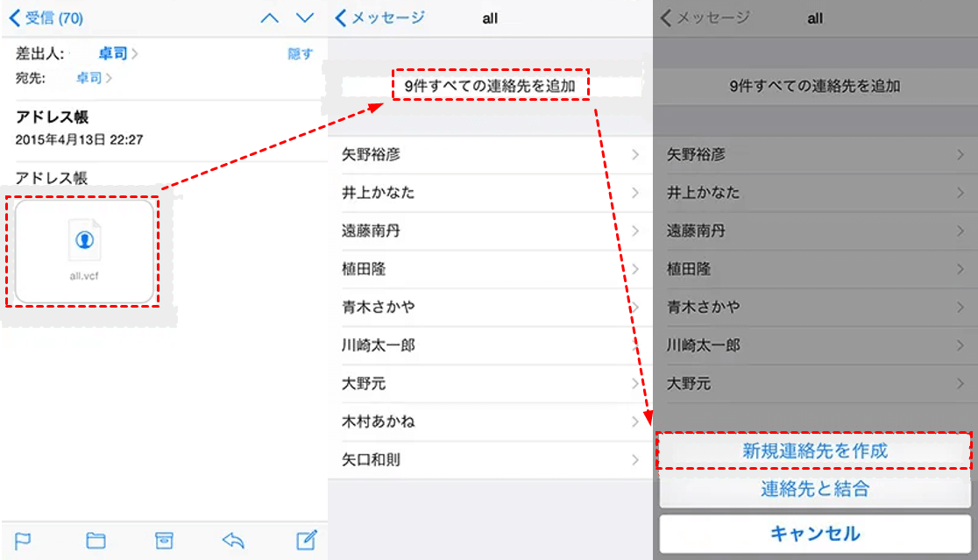Tap キャンセル to dismiss the sheet
This screenshot has width=978, height=560.
[x=814, y=533]
